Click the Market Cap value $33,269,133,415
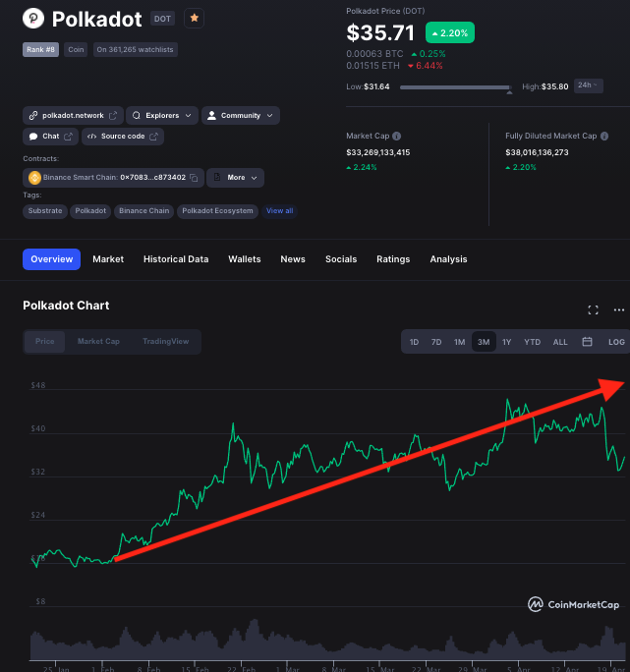630x672 pixels. [377, 152]
